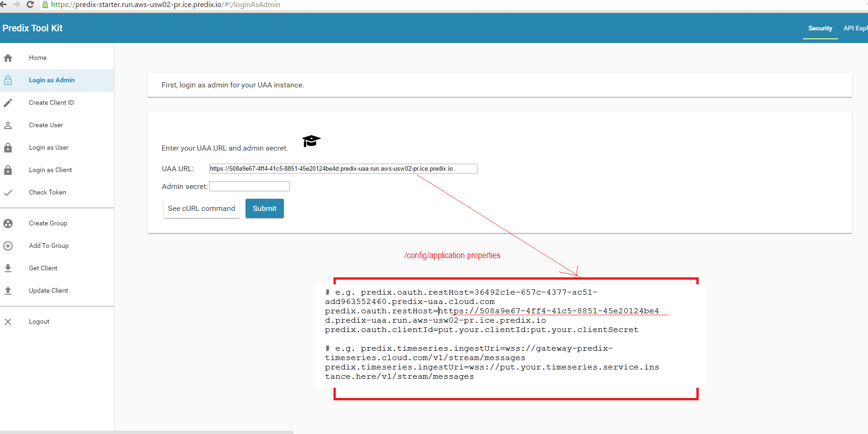This screenshot has height=434, width=868.
Task: Switch to the Security tab
Action: click(820, 29)
